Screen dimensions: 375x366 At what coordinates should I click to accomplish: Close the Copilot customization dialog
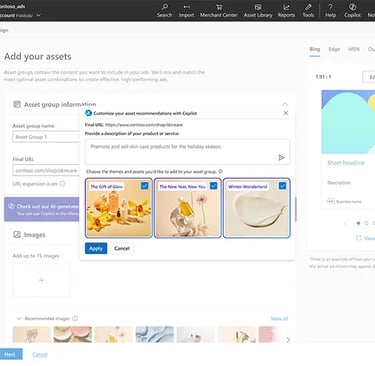pos(286,113)
